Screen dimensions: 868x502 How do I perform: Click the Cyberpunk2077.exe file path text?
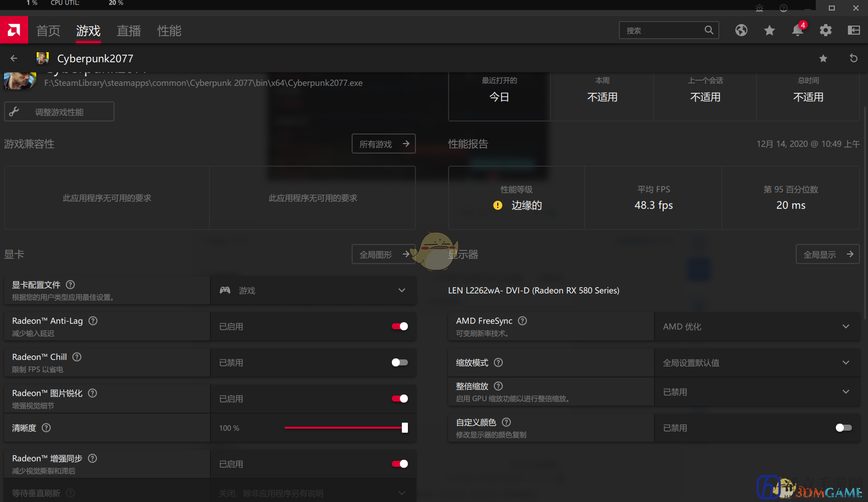[x=203, y=83]
